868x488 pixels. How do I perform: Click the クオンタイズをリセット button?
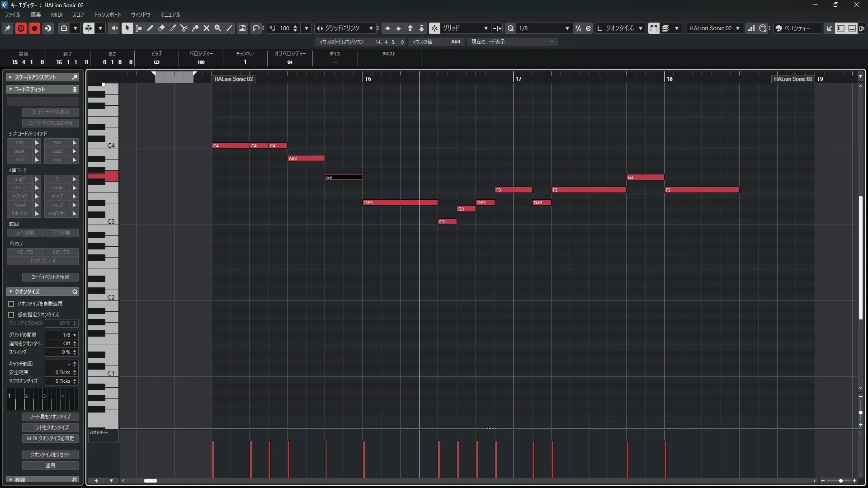(50, 455)
